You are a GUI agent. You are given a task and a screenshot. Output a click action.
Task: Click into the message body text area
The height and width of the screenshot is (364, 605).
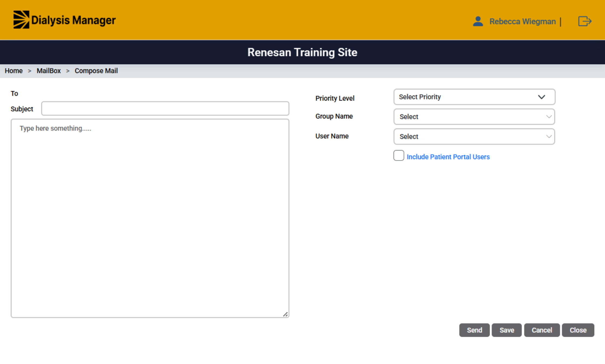[150, 218]
